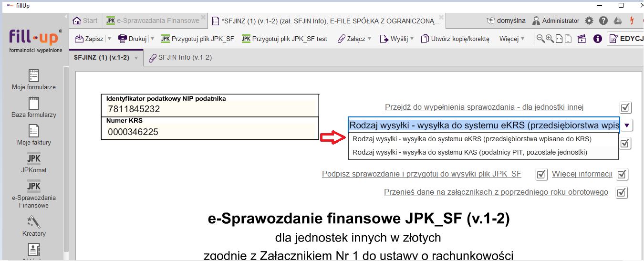Click the EDYCJA edit mode button
Viewport: 644px width, 261px height.
tap(625, 39)
